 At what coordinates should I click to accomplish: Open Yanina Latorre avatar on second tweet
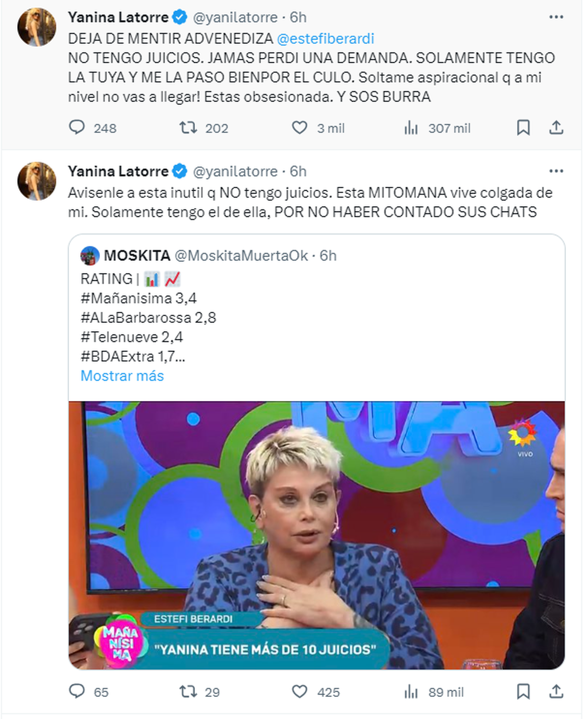pyautogui.click(x=37, y=181)
